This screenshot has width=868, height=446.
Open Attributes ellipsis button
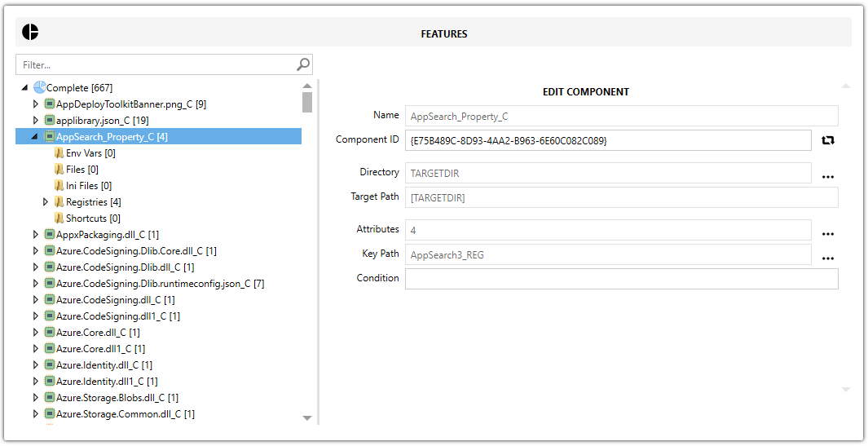[x=827, y=234]
